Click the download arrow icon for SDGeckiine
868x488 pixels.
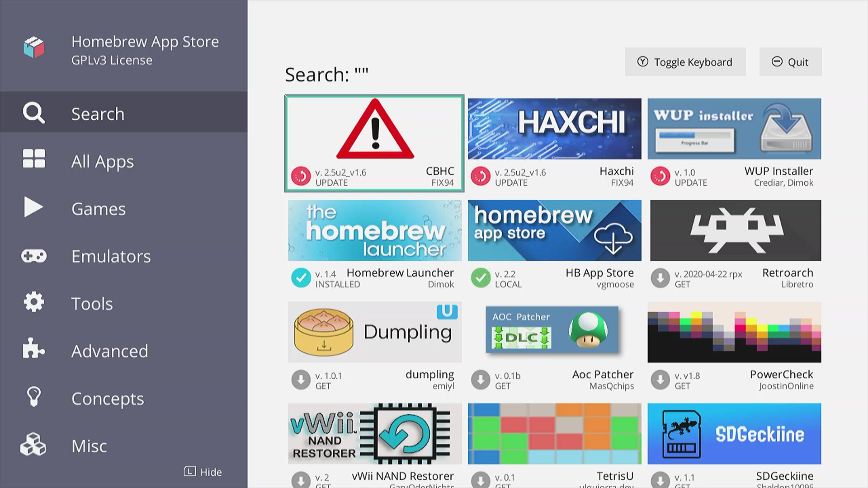point(660,479)
